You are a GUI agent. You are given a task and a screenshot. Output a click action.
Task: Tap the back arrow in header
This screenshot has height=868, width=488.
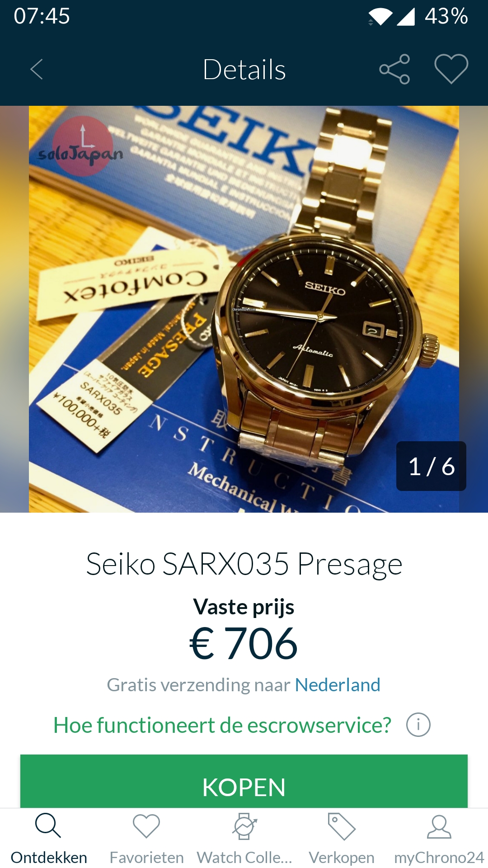pos(37,70)
